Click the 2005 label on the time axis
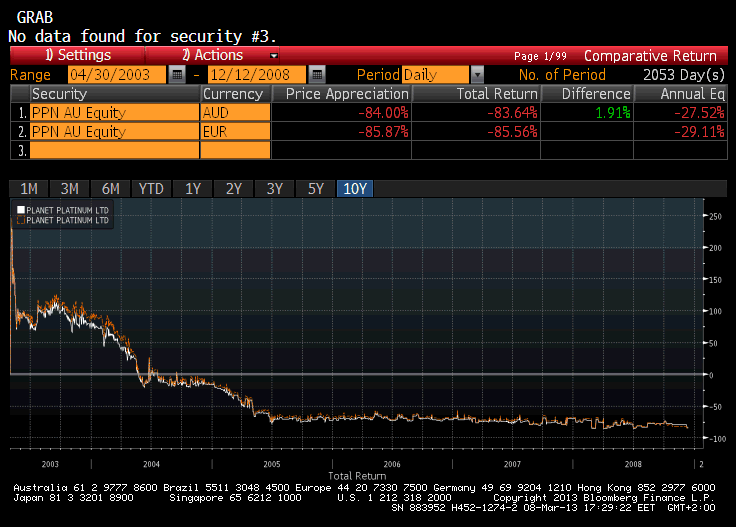 (x=272, y=464)
